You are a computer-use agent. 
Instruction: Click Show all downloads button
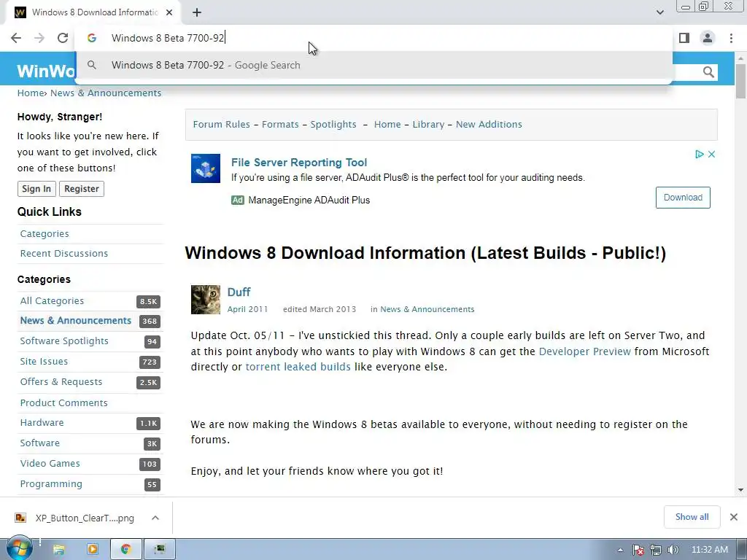click(692, 517)
